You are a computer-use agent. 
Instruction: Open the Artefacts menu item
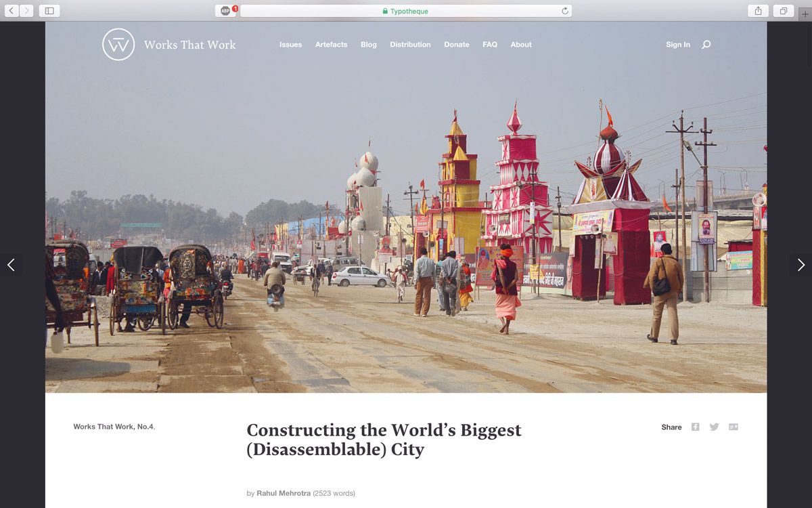(x=331, y=45)
